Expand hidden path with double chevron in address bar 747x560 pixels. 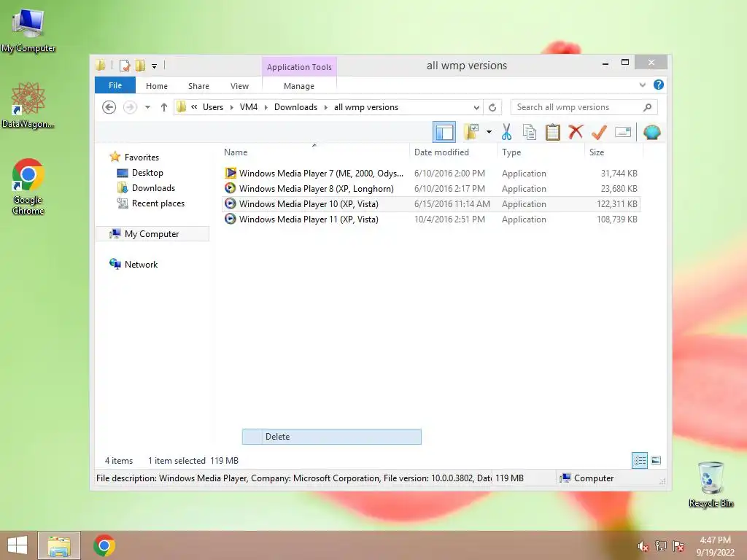(x=194, y=106)
